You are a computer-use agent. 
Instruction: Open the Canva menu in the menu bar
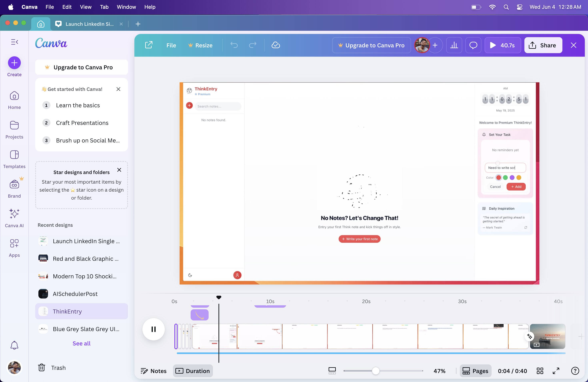coord(29,7)
